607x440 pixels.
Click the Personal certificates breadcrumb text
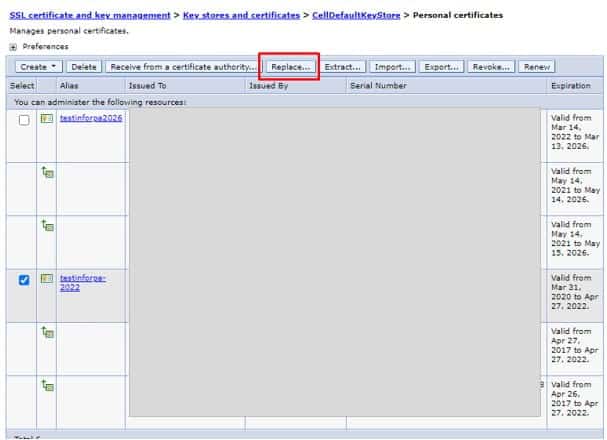pyautogui.click(x=458, y=15)
